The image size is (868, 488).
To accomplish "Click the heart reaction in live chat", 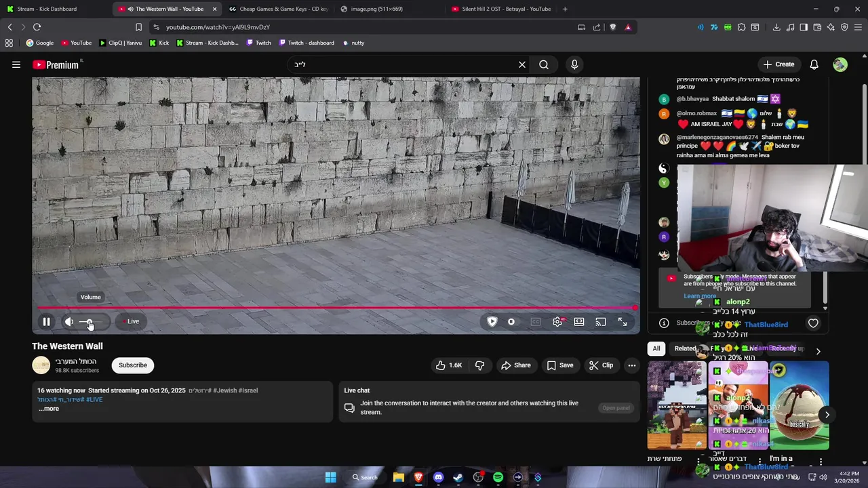I will tap(813, 323).
